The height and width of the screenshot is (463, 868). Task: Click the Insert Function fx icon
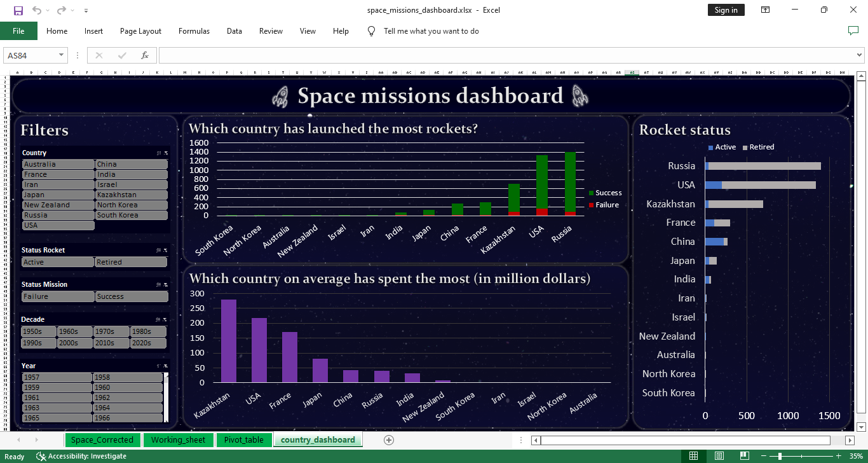[145, 55]
